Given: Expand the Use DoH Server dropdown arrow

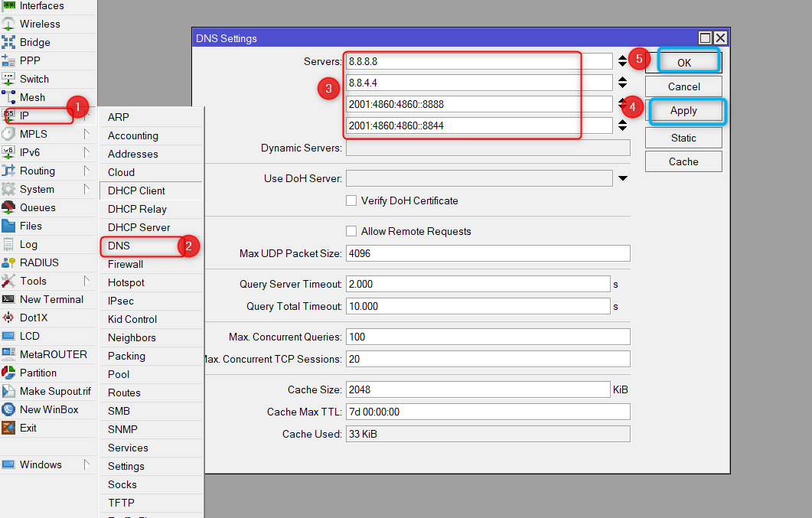Looking at the screenshot, I should pyautogui.click(x=622, y=179).
